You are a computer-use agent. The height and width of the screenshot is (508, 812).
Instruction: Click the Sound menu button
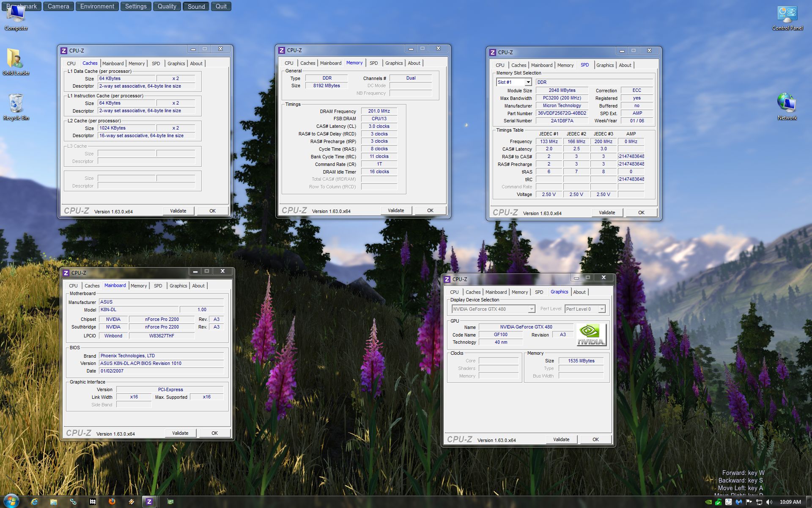coord(196,6)
